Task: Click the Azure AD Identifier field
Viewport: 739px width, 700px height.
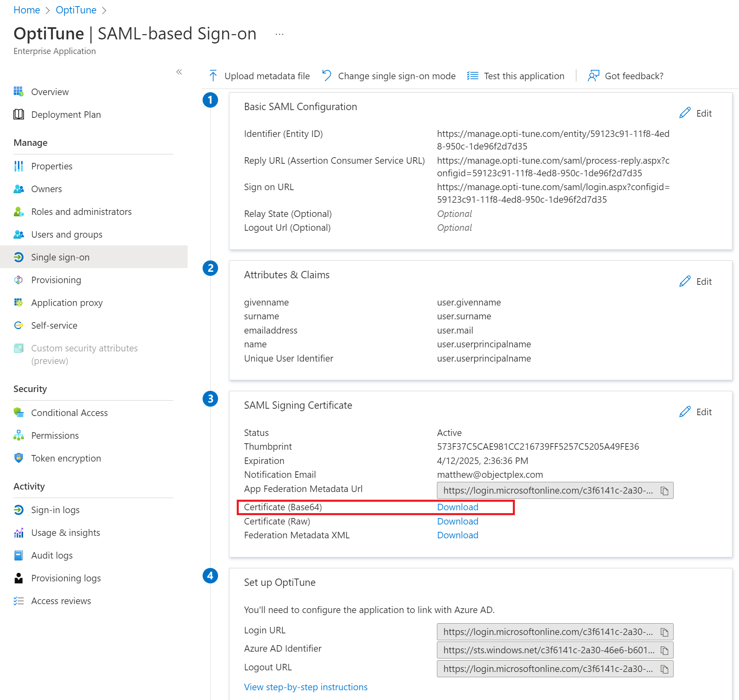Action: pos(555,650)
